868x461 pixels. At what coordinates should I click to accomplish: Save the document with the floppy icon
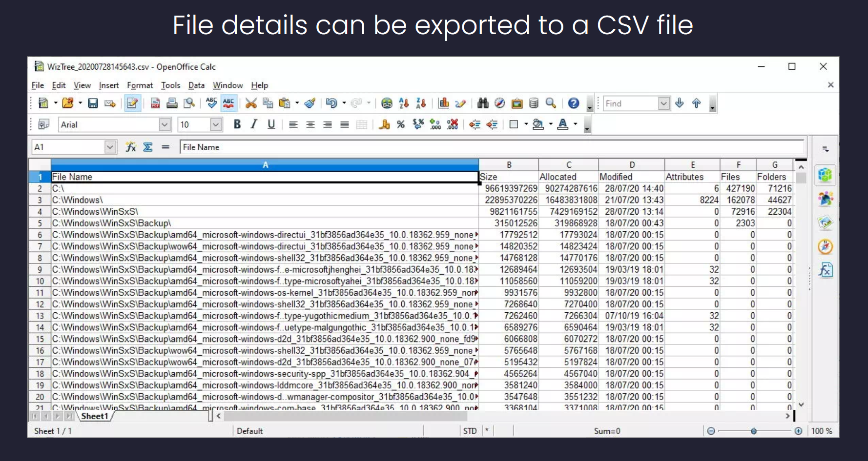click(93, 103)
